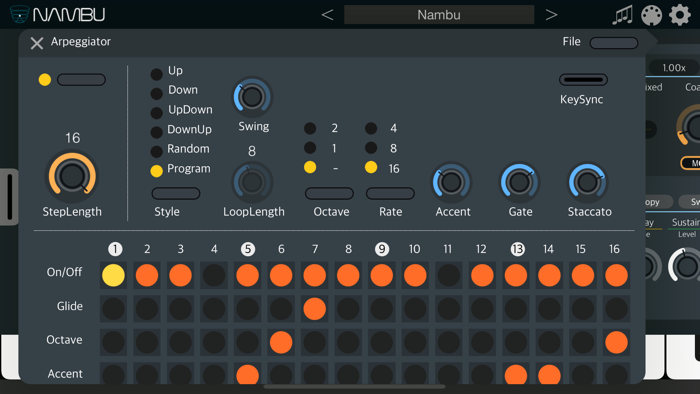Disable Accent on step 13
The width and height of the screenshot is (700, 394).
516,374
